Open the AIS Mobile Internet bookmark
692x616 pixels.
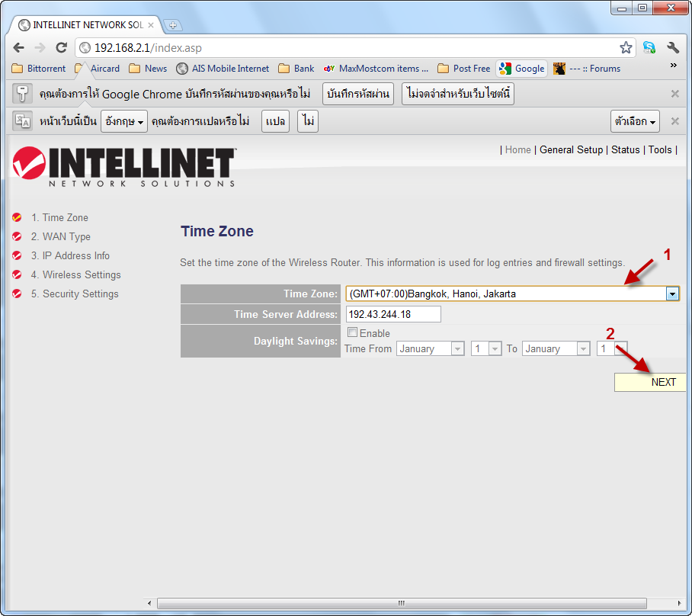pos(223,69)
